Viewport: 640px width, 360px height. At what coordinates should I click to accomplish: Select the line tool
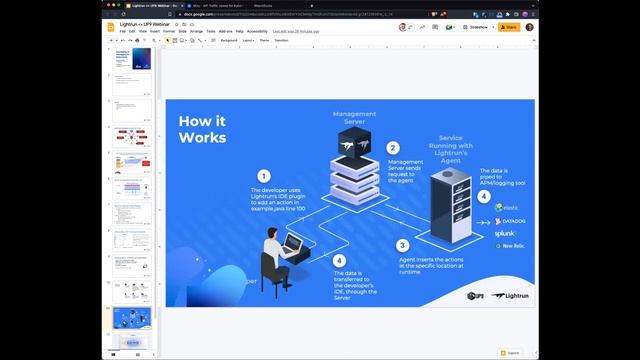point(200,40)
